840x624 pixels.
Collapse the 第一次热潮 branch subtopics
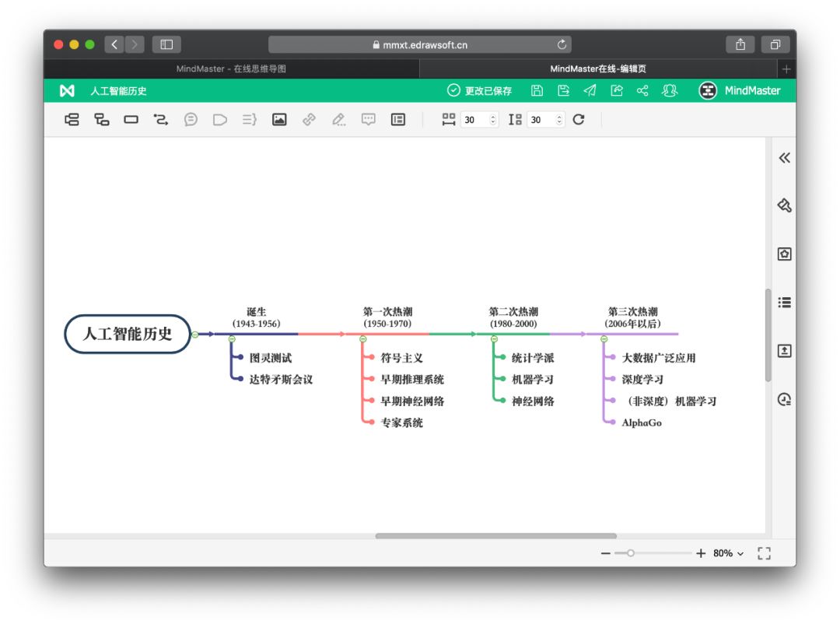pyautogui.click(x=363, y=338)
